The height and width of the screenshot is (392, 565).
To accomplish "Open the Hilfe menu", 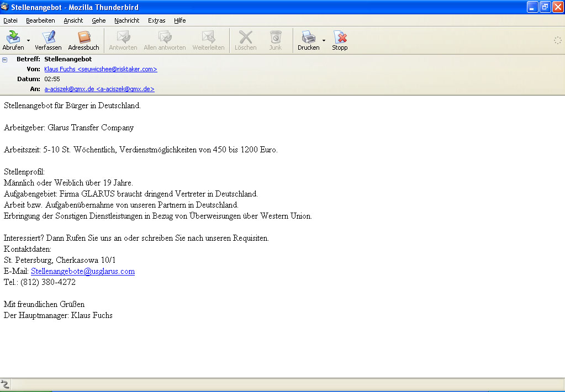I will [x=180, y=20].
